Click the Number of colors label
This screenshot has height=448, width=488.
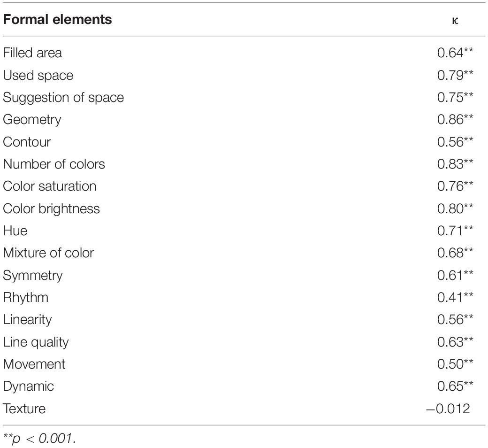54,164
